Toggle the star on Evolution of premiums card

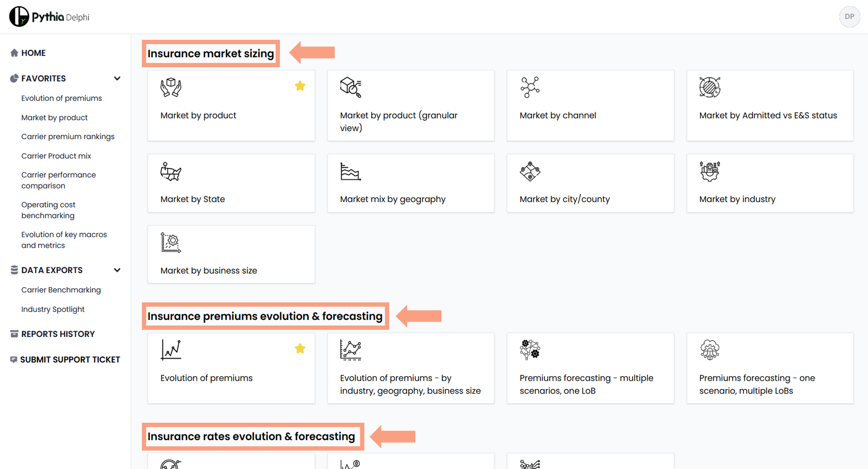(300, 349)
